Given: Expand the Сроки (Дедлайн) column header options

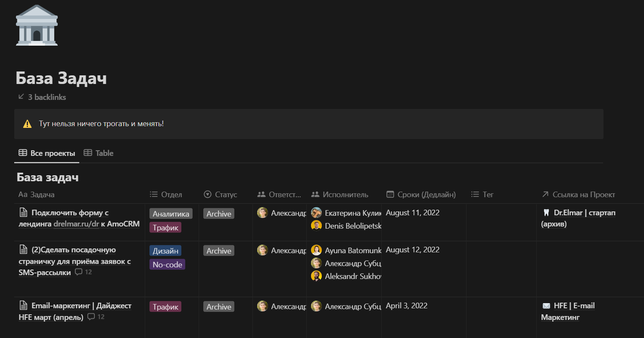Looking at the screenshot, I should coord(421,195).
